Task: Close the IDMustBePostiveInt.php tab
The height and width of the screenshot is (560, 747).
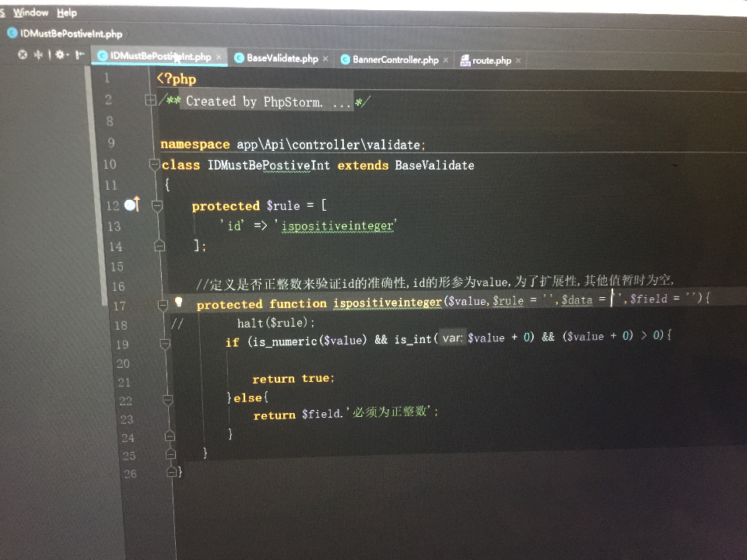Action: coord(219,57)
